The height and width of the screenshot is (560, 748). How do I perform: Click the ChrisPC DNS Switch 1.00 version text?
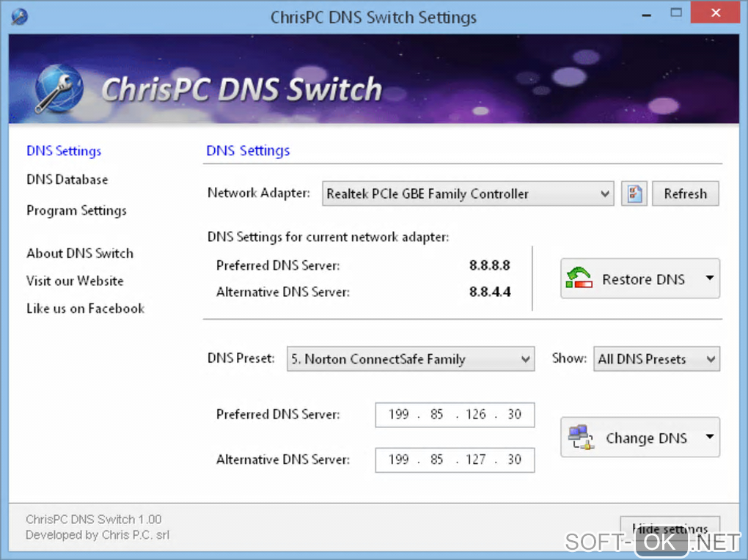pyautogui.click(x=94, y=519)
